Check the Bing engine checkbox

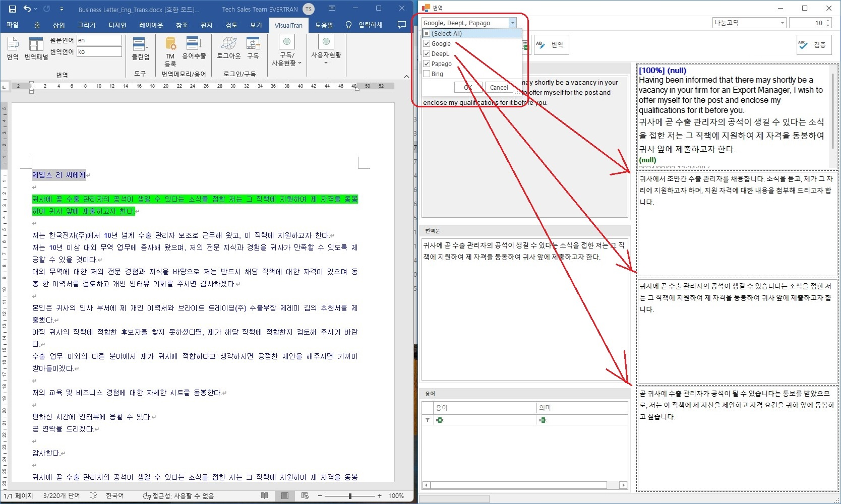click(426, 74)
